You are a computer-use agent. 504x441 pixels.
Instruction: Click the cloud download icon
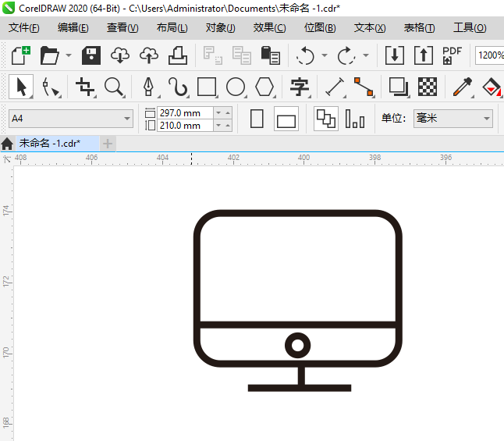coord(120,55)
